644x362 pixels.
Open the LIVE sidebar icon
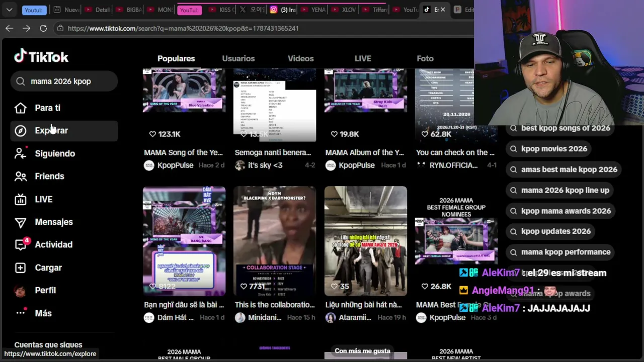tap(20, 199)
